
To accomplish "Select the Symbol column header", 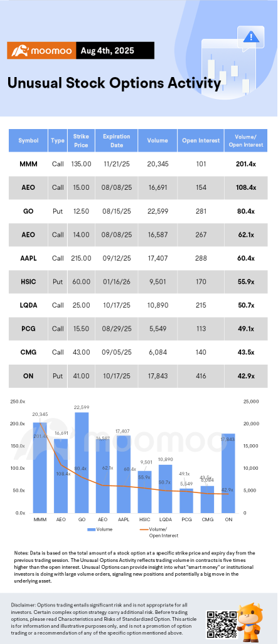I will pos(28,140).
